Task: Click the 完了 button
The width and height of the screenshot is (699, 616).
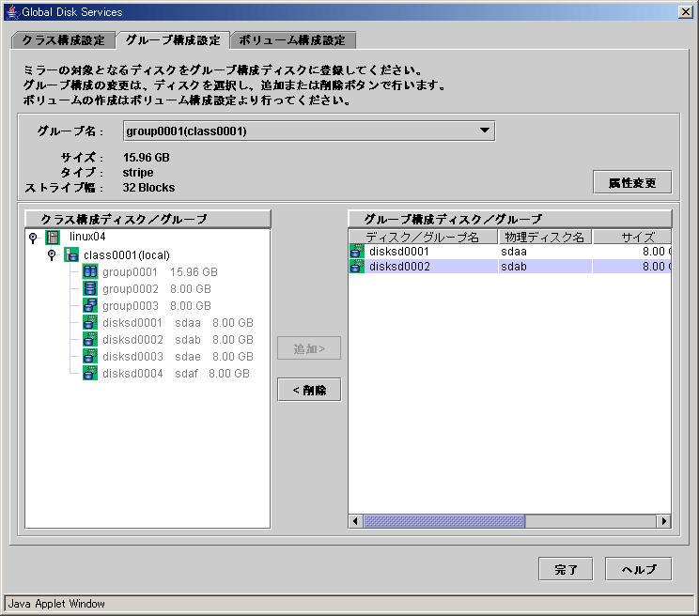Action: [x=566, y=569]
